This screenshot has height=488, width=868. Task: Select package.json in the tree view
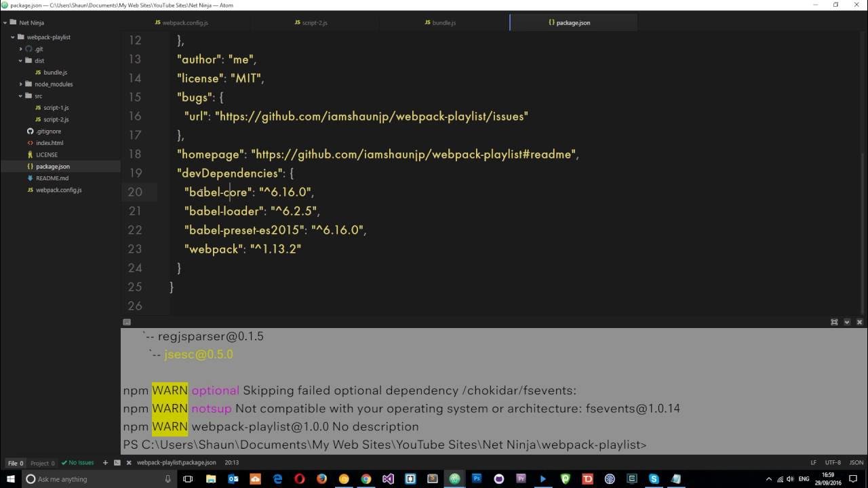(x=52, y=166)
